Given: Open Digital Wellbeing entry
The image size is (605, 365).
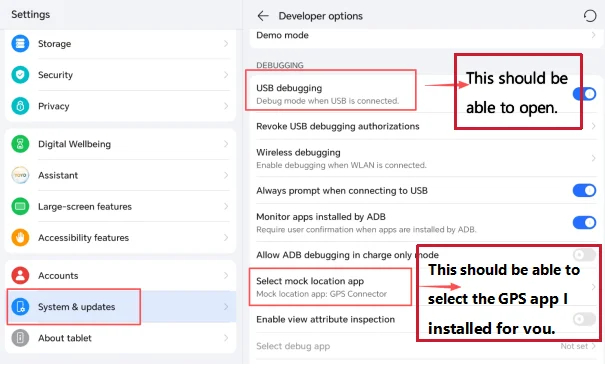Looking at the screenshot, I should pos(120,144).
